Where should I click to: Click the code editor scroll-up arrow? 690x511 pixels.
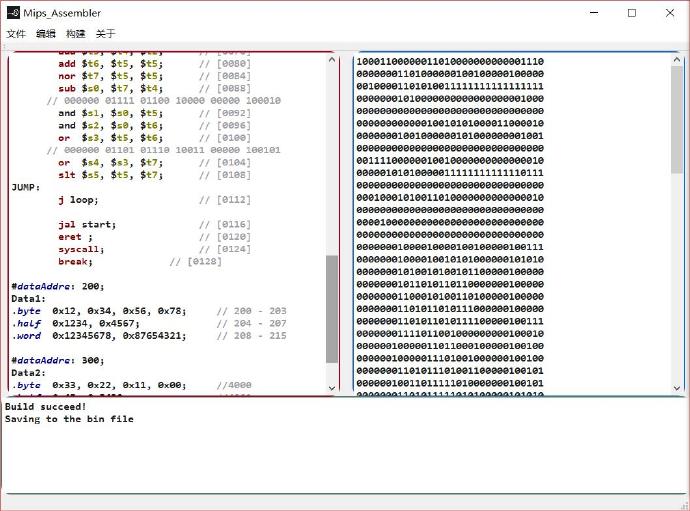coord(332,59)
